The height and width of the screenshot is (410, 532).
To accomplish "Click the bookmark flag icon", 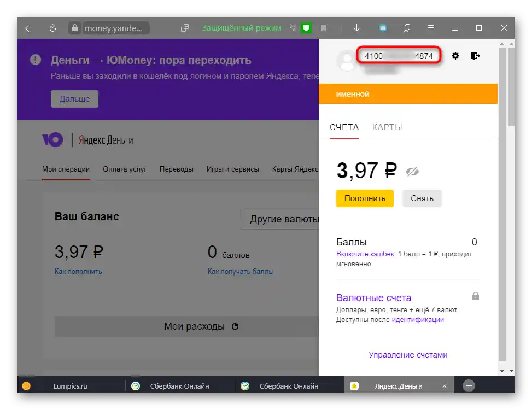I will (324, 28).
